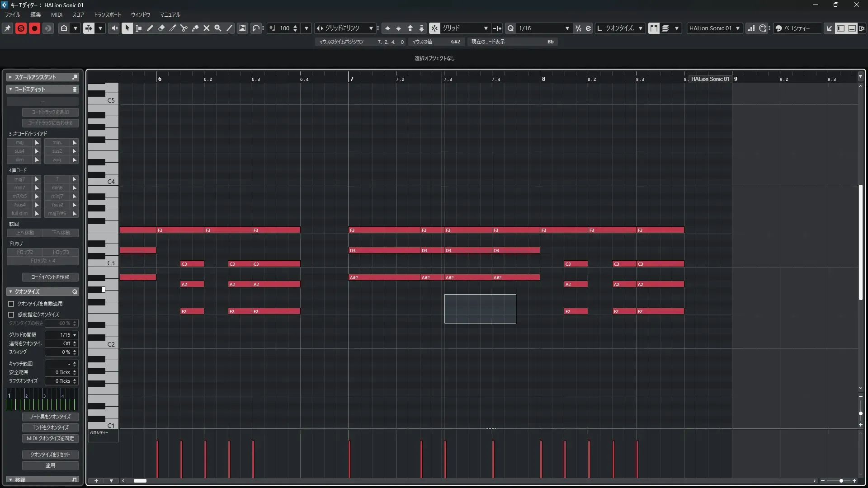Open the Grid snap type dropdown
The height and width of the screenshot is (488, 868).
486,28
